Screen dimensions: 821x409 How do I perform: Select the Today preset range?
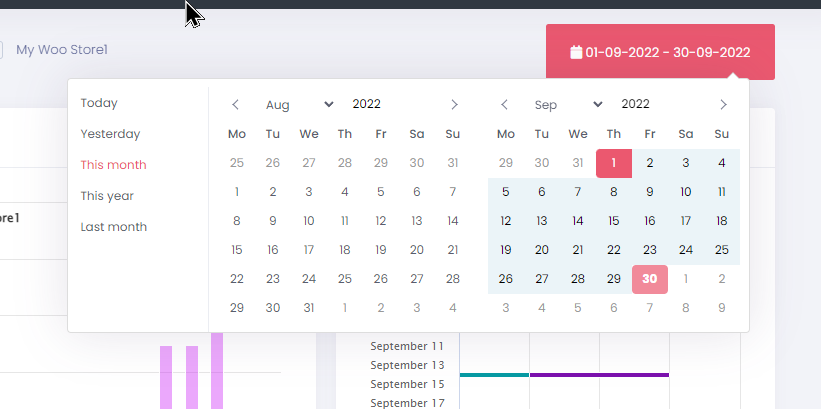[99, 103]
